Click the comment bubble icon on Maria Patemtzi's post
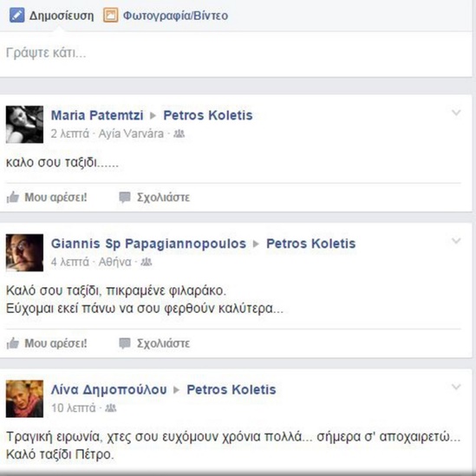476x476 pixels. click(125, 198)
